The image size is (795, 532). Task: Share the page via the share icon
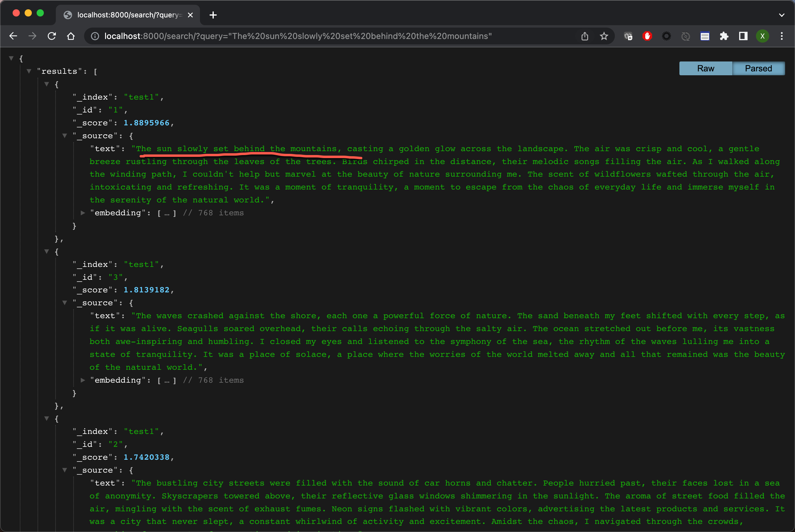(585, 36)
